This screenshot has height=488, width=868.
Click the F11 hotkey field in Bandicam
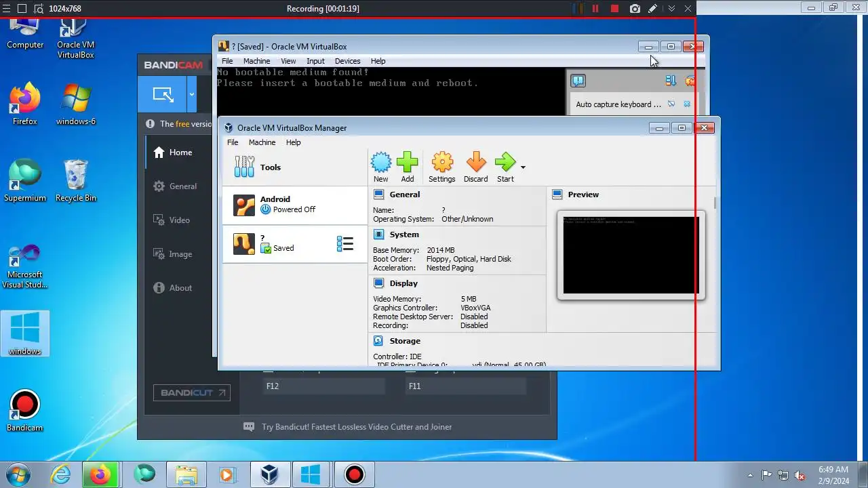point(465,386)
